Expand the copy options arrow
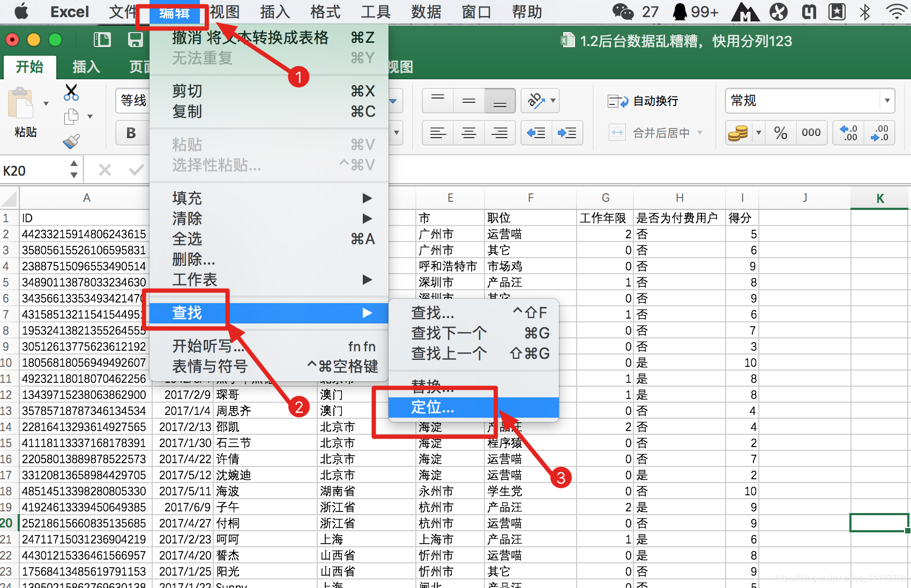The height and width of the screenshot is (588, 911). pyautogui.click(x=90, y=116)
